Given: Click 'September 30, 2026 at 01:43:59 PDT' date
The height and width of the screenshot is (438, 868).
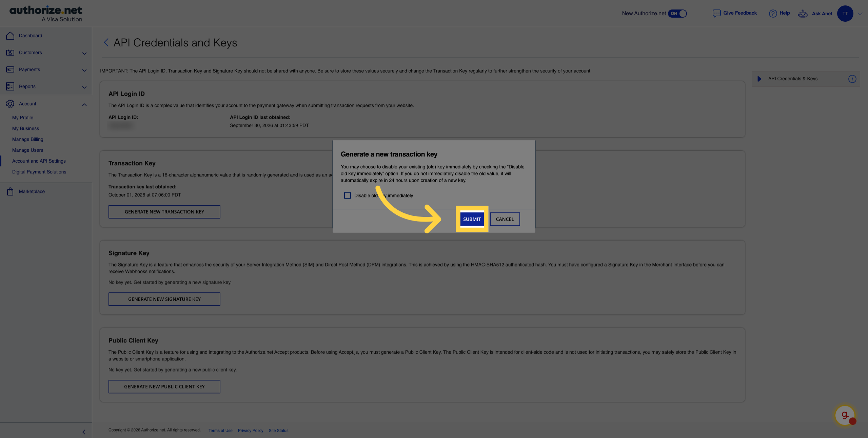Looking at the screenshot, I should [x=269, y=125].
